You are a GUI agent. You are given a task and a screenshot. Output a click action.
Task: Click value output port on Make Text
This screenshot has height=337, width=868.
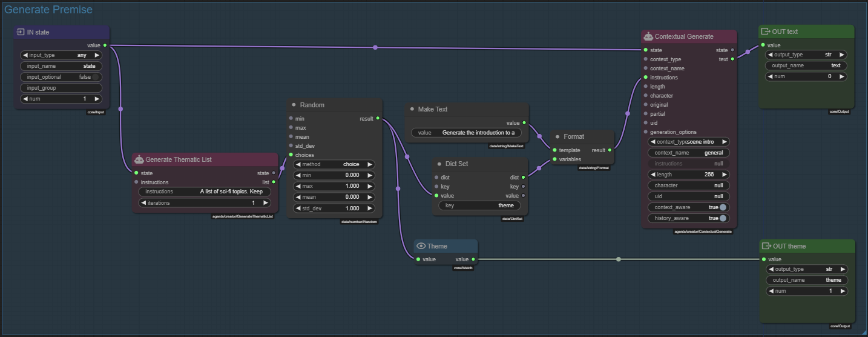point(524,122)
